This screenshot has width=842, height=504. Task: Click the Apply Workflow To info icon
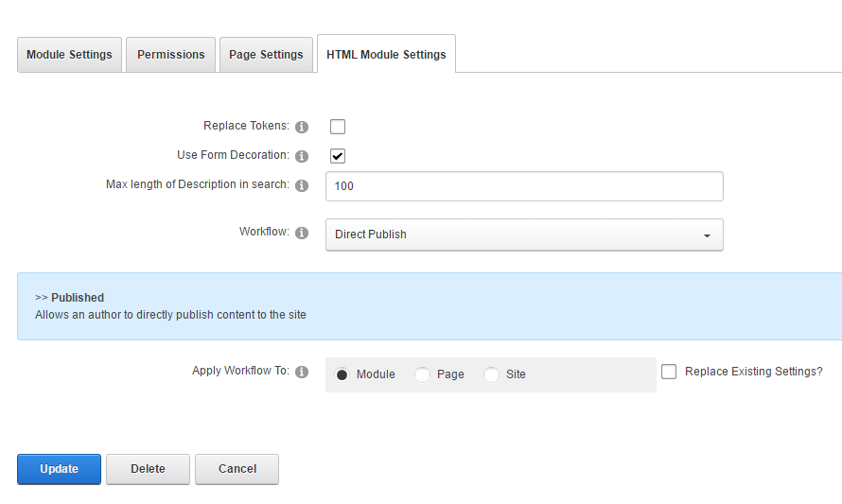coord(302,372)
